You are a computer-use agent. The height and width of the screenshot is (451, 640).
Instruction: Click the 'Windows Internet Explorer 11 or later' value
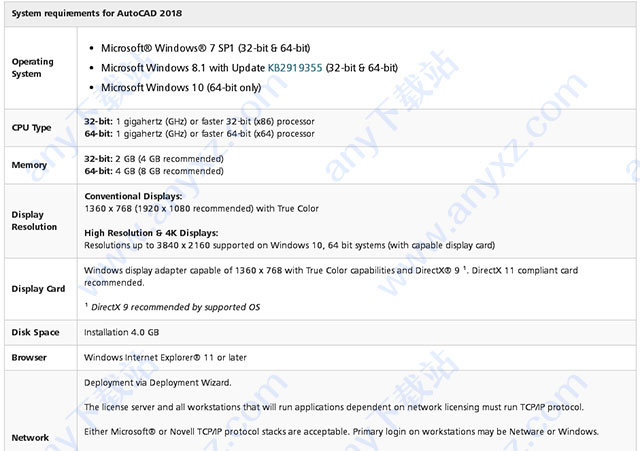coord(165,358)
